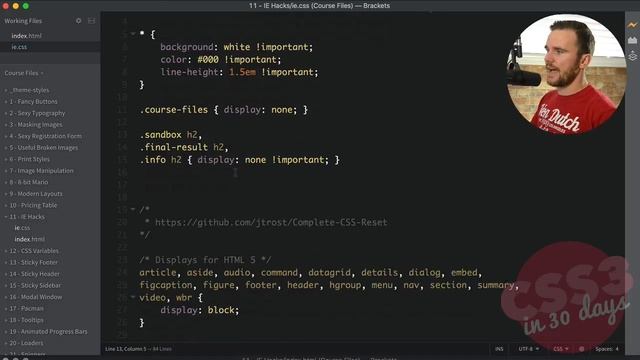Click the stacked layers icon in right toolbar
This screenshot has height=360, width=640.
tap(632, 55)
